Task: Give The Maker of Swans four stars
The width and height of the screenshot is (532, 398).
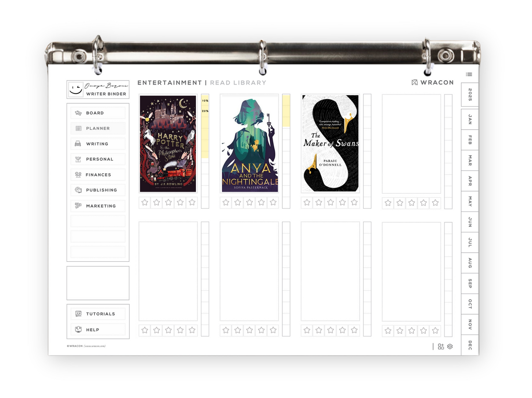Action: pyautogui.click(x=342, y=202)
